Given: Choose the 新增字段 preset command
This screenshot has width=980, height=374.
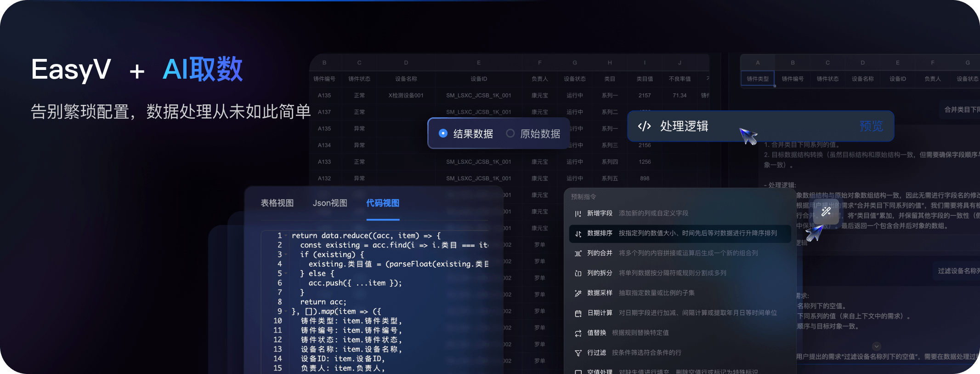Looking at the screenshot, I should coord(680,213).
